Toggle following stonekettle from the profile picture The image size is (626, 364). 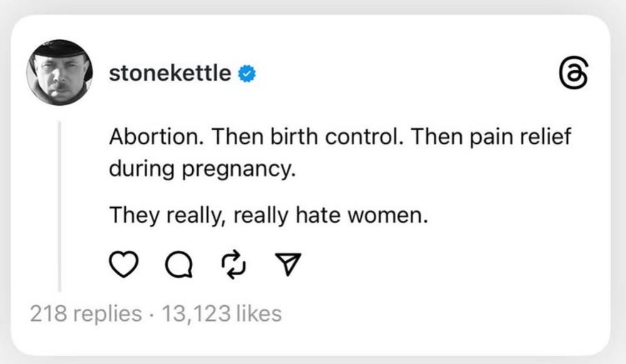coord(60,72)
